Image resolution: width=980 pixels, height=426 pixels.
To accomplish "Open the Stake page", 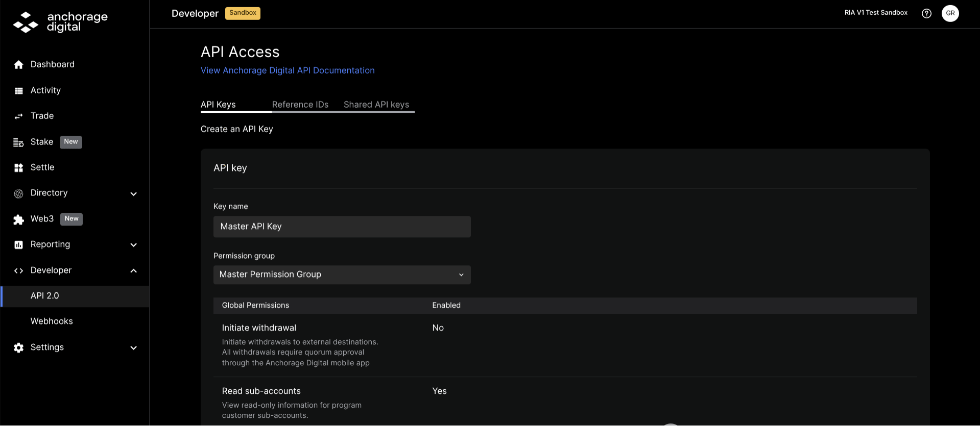I will pos(42,142).
